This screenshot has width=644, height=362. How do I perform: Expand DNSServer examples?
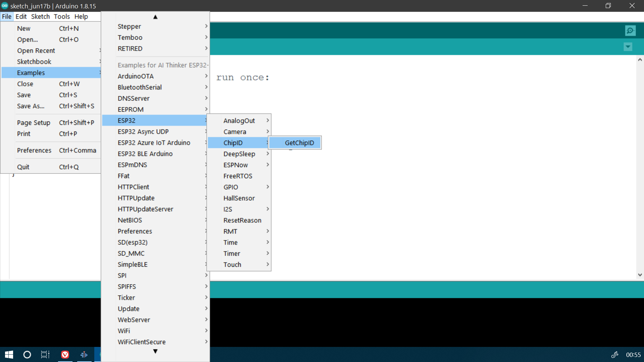155,98
